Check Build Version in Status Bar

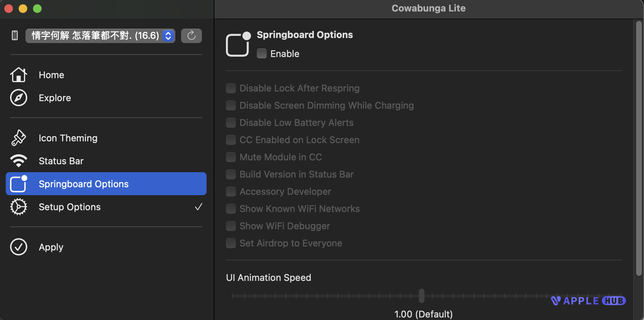(231, 174)
